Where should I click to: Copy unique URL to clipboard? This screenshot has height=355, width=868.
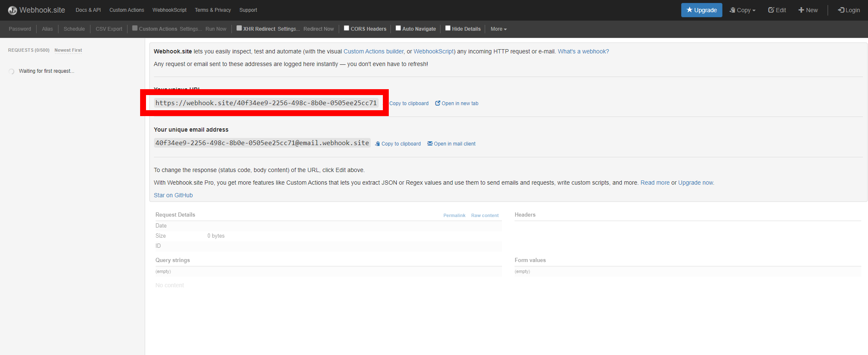click(x=409, y=103)
